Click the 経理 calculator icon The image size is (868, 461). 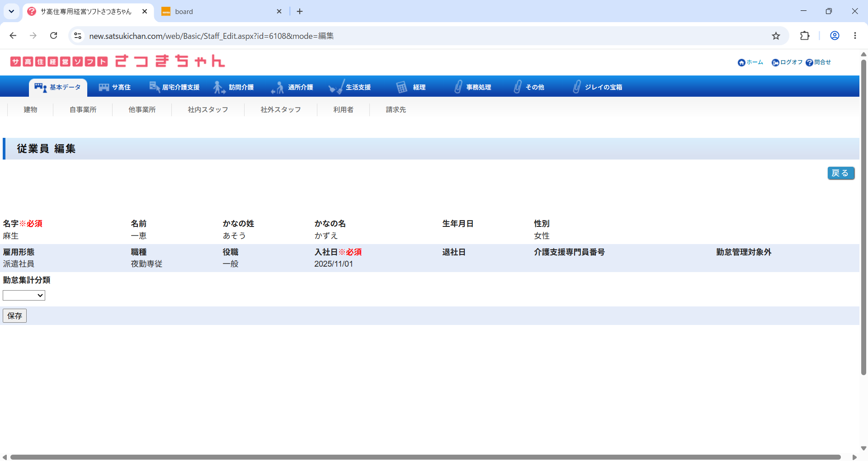(401, 87)
